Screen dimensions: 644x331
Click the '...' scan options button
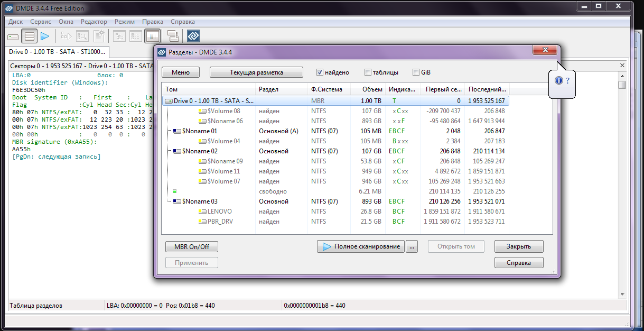coord(413,246)
